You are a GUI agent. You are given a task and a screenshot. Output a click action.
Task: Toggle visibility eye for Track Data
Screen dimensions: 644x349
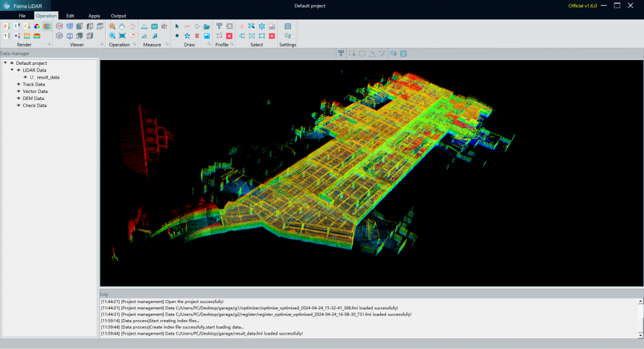[x=19, y=84]
